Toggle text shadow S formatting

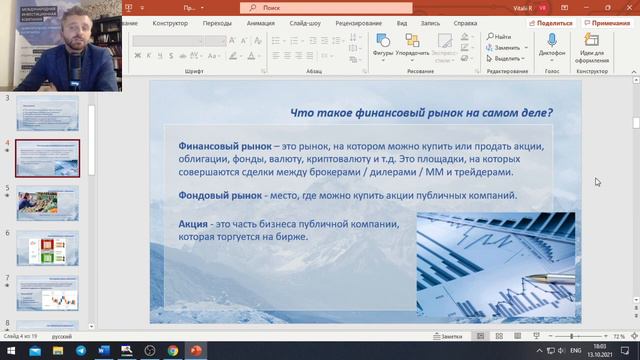click(x=171, y=56)
